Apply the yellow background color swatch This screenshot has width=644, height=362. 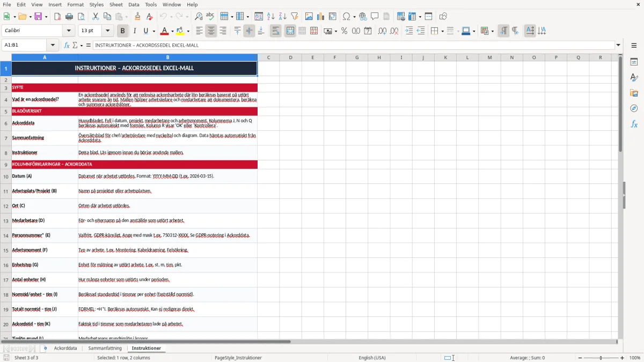pyautogui.click(x=180, y=31)
